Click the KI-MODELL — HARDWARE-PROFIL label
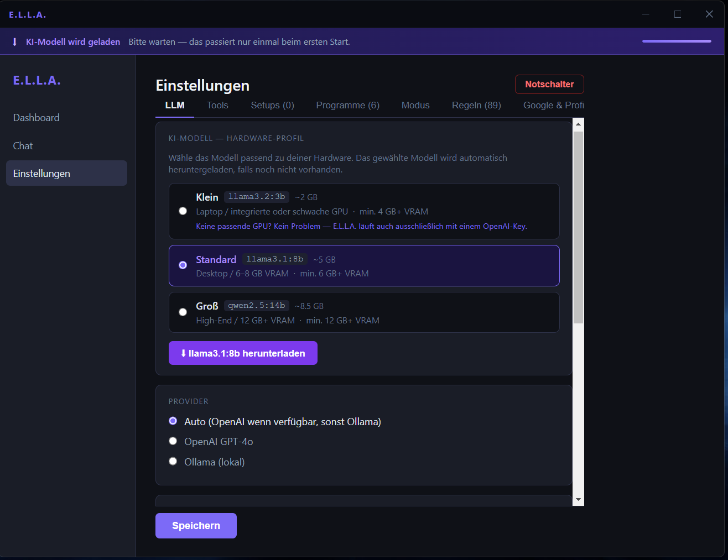This screenshot has height=560, width=728. point(236,139)
